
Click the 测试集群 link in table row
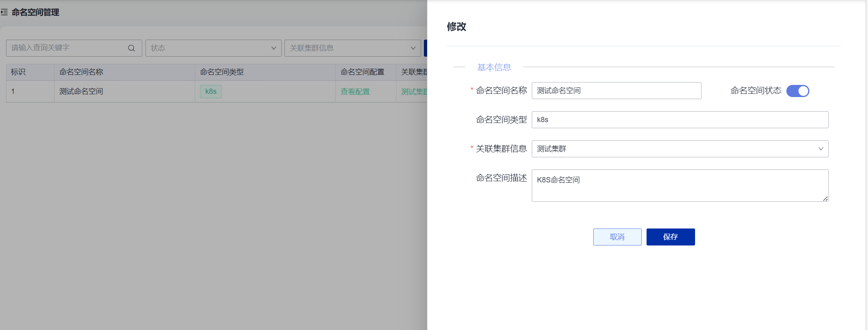[414, 91]
